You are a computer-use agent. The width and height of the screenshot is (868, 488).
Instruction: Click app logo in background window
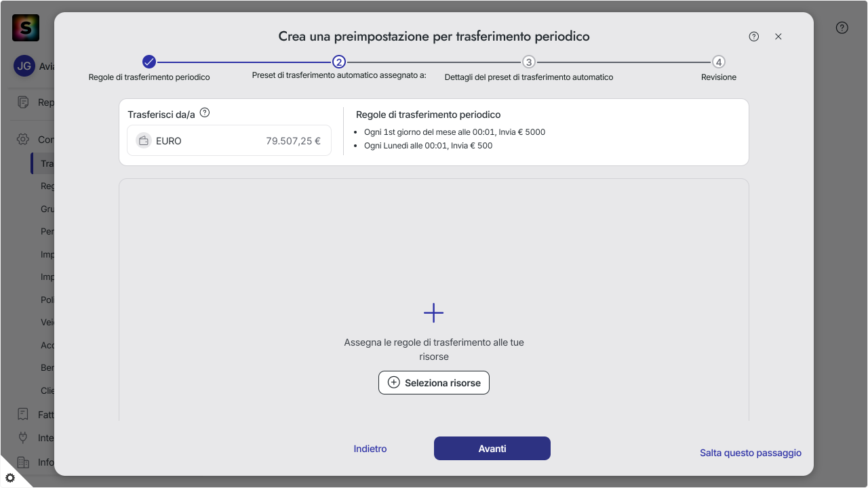[x=26, y=28]
